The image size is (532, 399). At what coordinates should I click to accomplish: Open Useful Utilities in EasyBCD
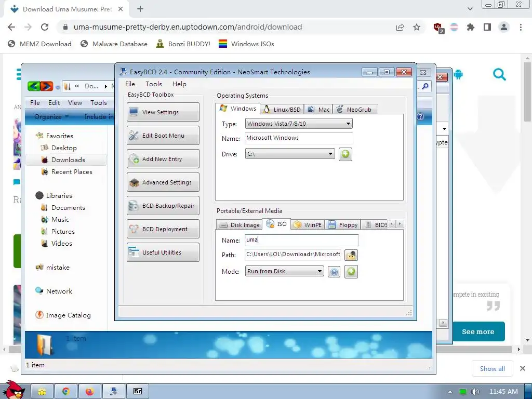tap(163, 252)
